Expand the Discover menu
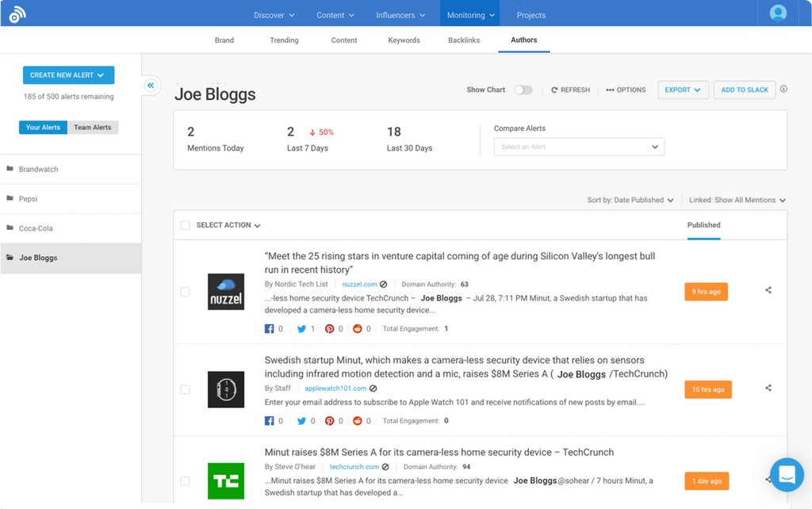 (274, 15)
